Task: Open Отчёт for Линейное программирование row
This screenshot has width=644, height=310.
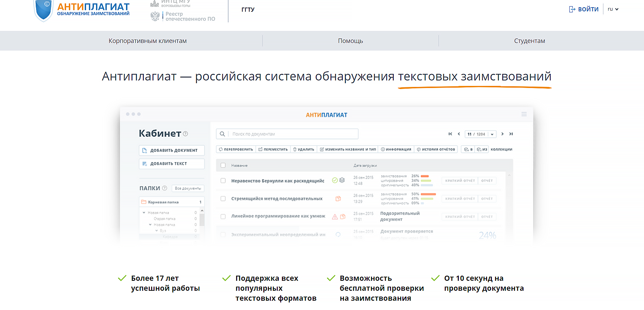Action: (487, 217)
